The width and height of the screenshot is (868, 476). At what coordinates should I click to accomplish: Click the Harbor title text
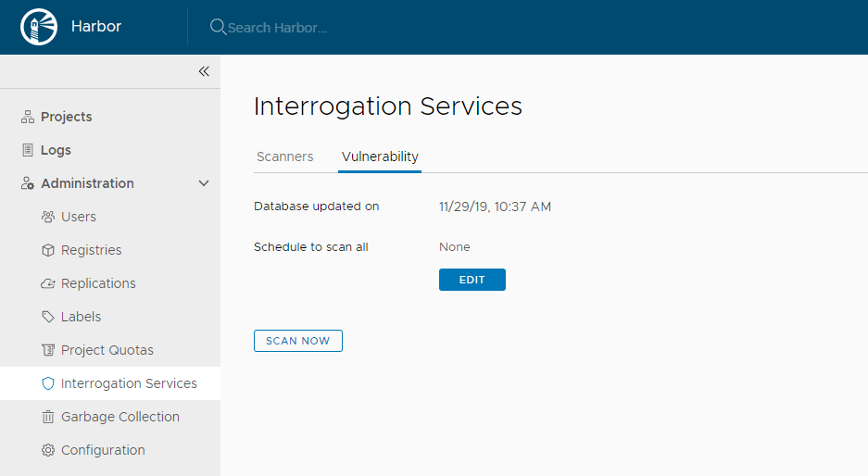coord(96,26)
